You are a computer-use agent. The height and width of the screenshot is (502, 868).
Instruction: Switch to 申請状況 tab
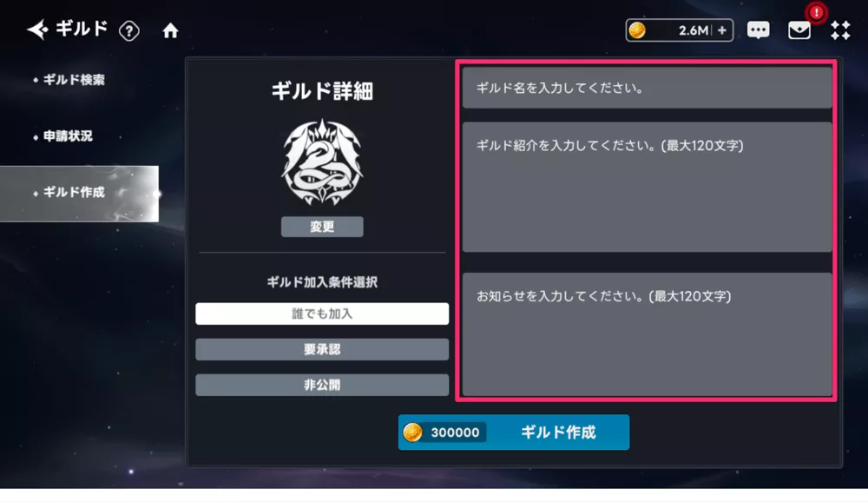coord(68,135)
